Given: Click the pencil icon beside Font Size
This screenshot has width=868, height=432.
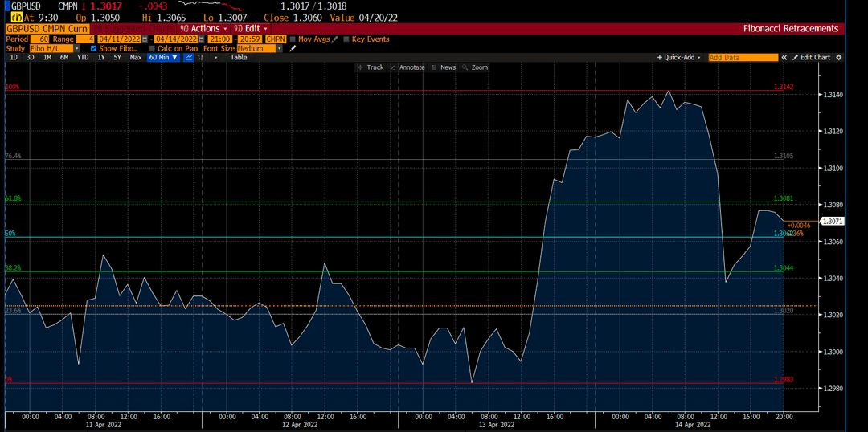Looking at the screenshot, I should click(293, 49).
